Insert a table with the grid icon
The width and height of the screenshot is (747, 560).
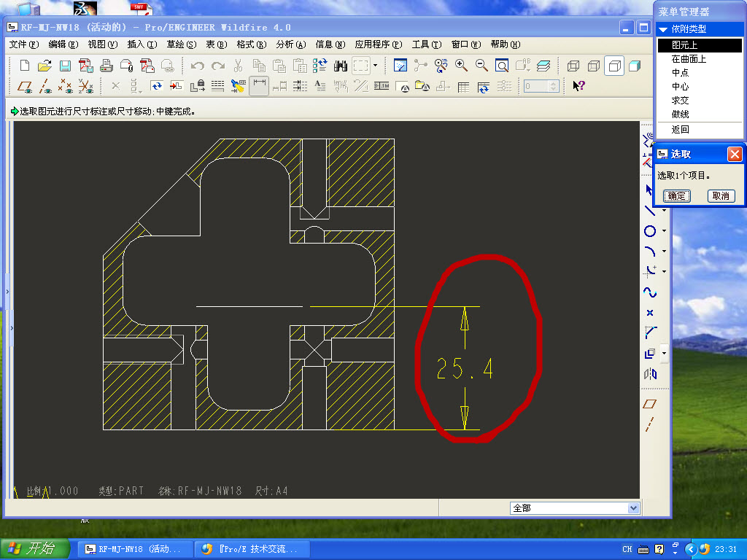pyautogui.click(x=463, y=87)
